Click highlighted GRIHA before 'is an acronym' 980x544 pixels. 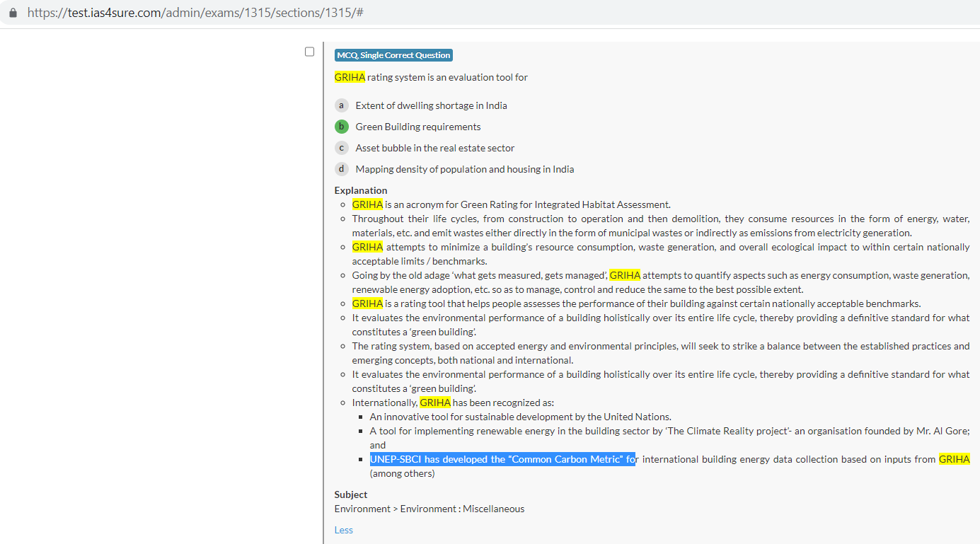click(367, 204)
